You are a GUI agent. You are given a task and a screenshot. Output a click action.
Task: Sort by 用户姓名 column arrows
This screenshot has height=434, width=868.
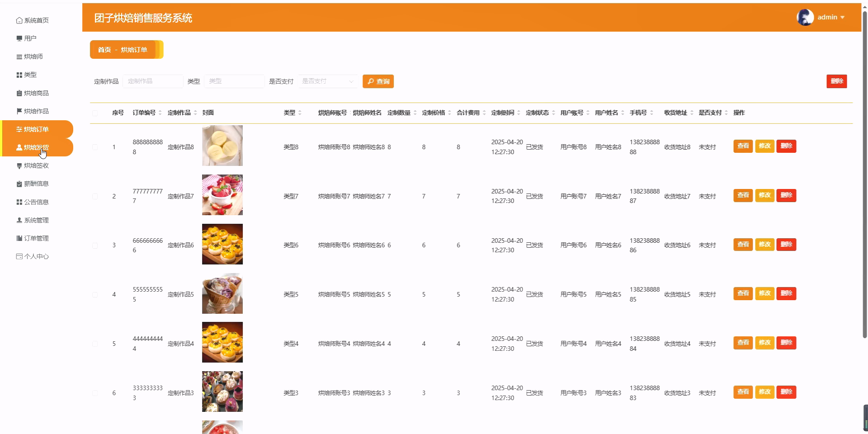(623, 113)
